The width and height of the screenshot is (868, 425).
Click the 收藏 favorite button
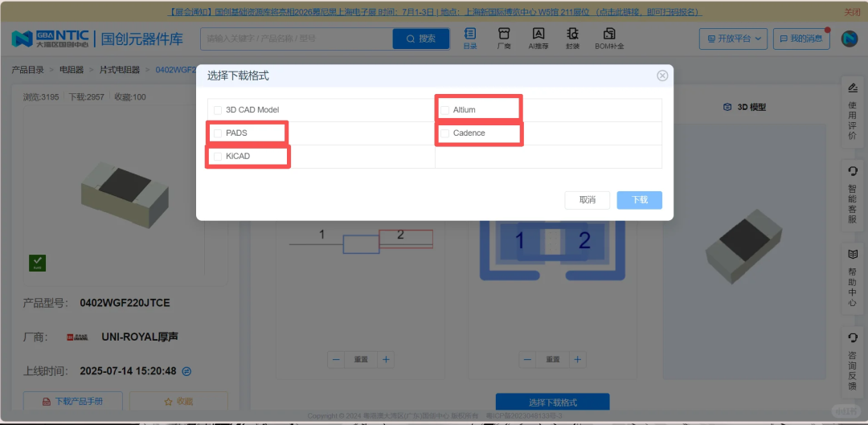[178, 401]
